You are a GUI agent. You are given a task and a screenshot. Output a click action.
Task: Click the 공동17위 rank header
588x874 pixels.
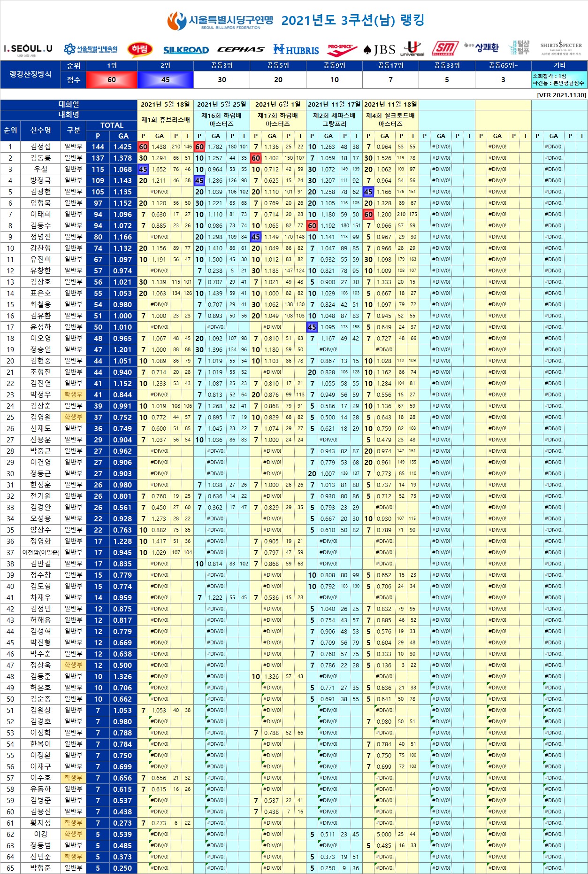(390, 66)
